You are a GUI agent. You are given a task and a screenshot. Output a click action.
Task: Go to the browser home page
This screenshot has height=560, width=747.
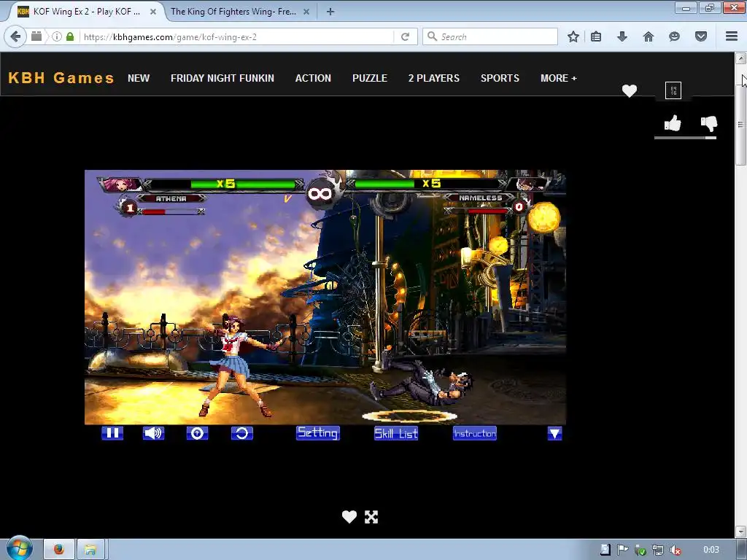649,36
